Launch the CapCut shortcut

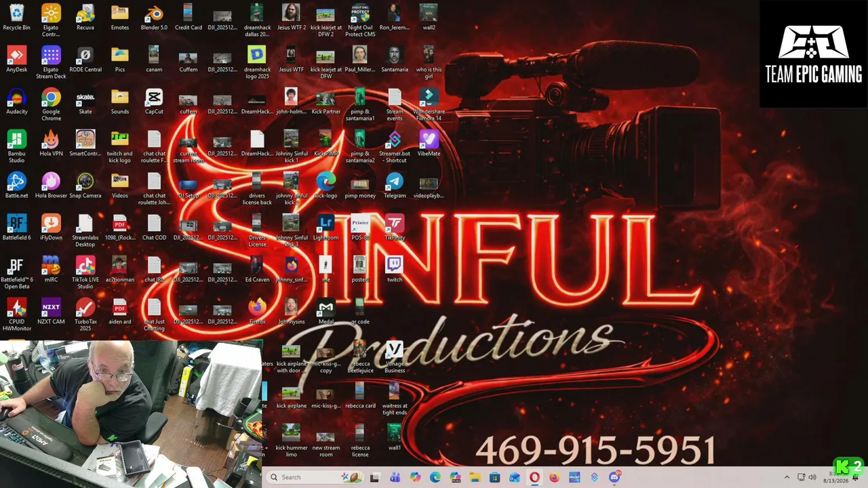[154, 102]
